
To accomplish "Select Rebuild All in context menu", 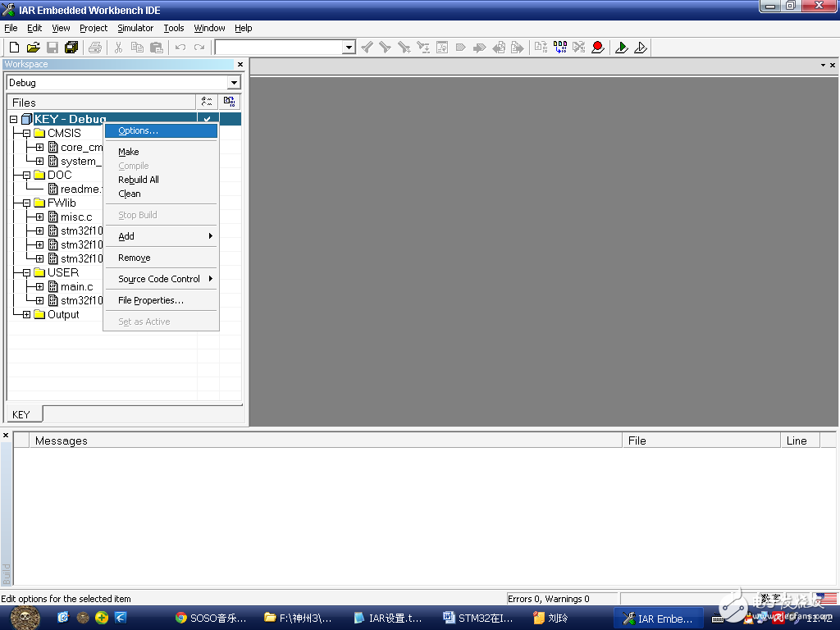I will (139, 180).
